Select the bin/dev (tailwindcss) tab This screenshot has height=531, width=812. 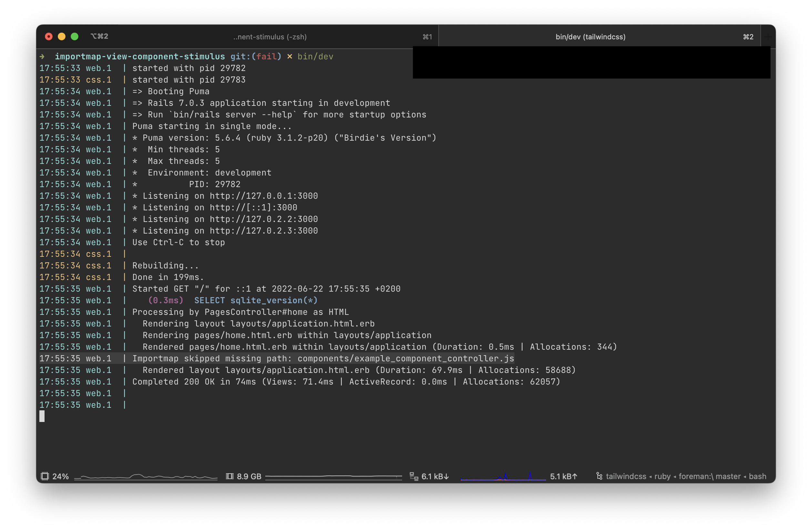[x=590, y=37]
